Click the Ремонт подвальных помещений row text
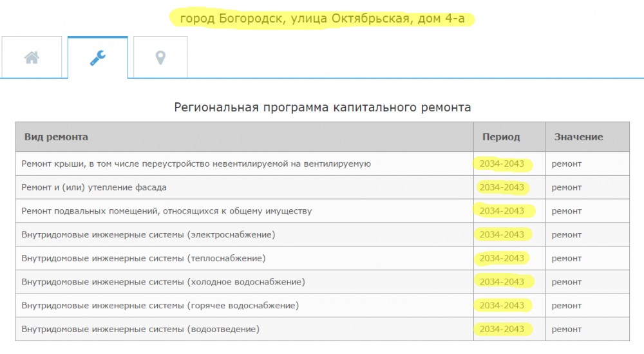 tap(166, 211)
